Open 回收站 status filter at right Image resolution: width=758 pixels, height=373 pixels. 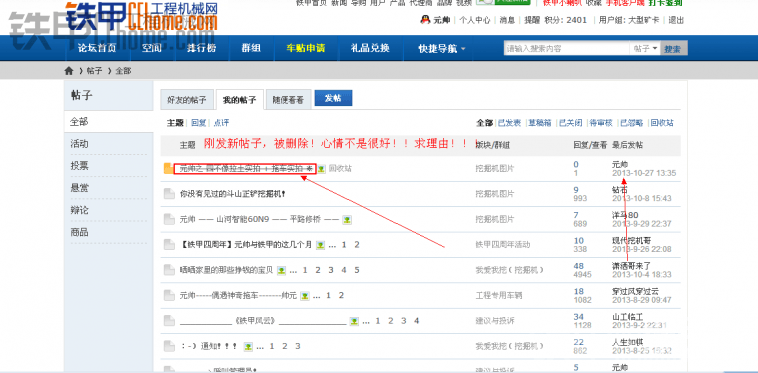click(662, 123)
